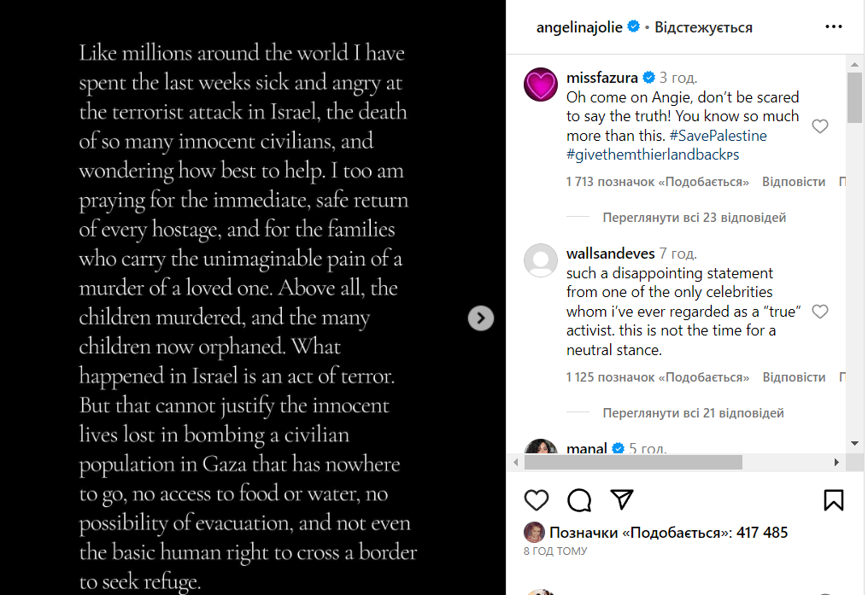Share post via paper plane icon
This screenshot has width=868, height=595.
[622, 500]
